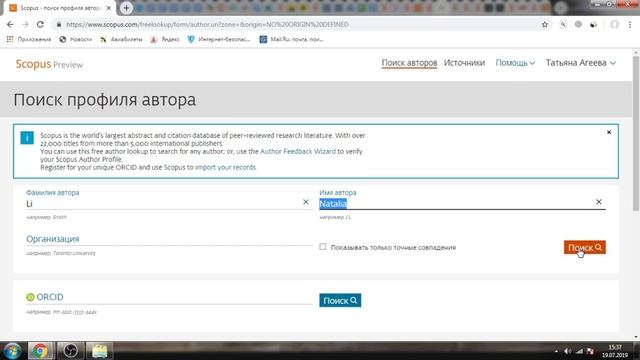The image size is (640, 360).
Task: Click the volume icon in system tray
Action: click(x=568, y=351)
